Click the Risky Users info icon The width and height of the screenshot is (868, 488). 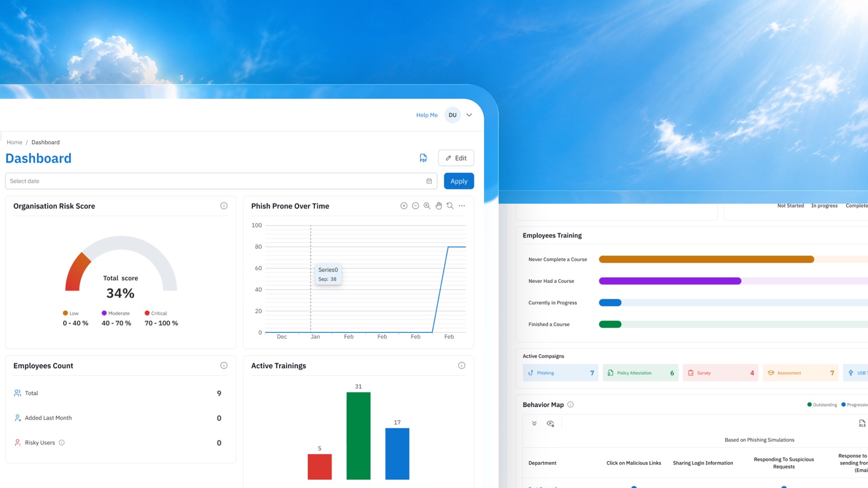click(62, 442)
